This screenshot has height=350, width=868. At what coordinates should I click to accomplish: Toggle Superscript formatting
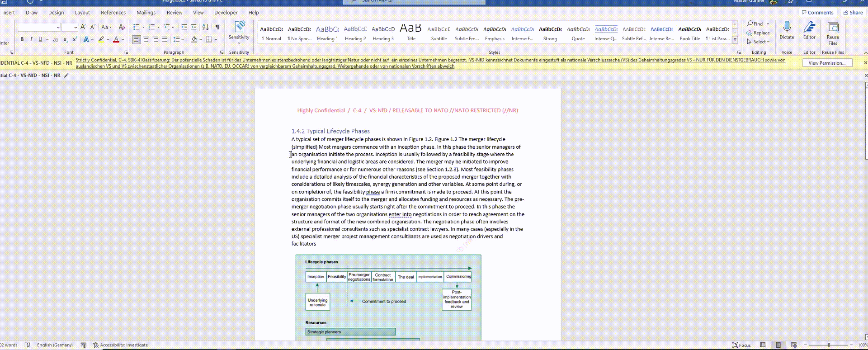(75, 40)
